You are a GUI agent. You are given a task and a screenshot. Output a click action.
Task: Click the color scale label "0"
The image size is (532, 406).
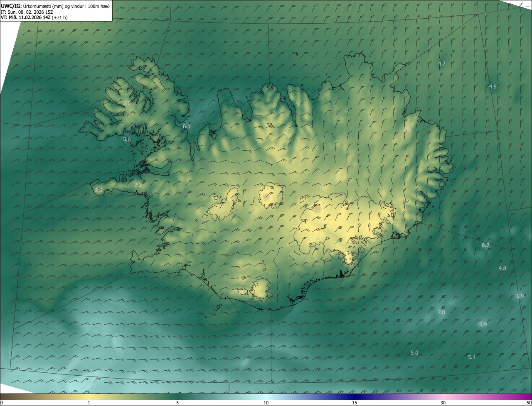coord(2,403)
